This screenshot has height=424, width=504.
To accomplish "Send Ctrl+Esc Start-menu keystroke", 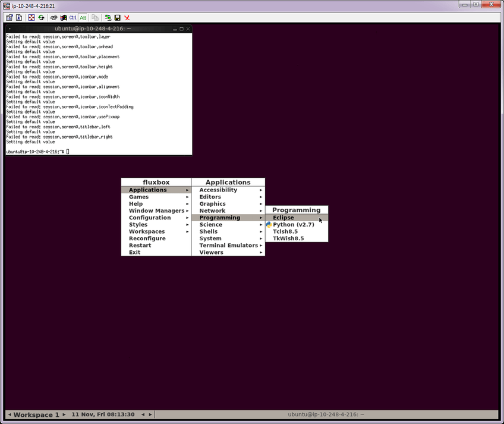I will (62, 17).
